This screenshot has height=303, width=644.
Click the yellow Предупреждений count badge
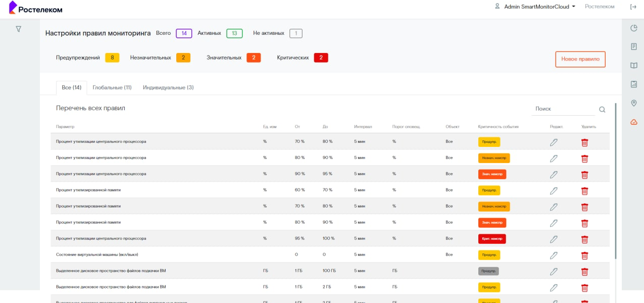[112, 58]
